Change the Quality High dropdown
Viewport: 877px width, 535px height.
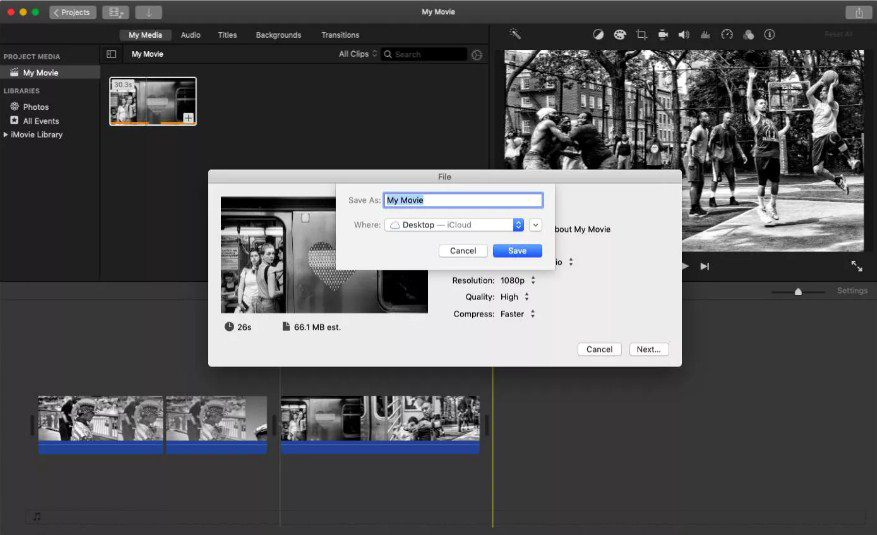coord(515,297)
